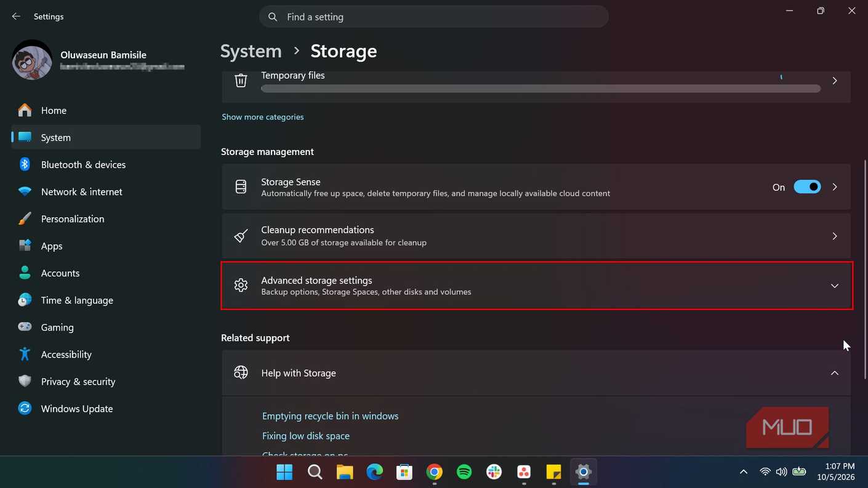Viewport: 868px width, 488px height.
Task: Click the Temporary files usage bar
Action: pyautogui.click(x=540, y=89)
